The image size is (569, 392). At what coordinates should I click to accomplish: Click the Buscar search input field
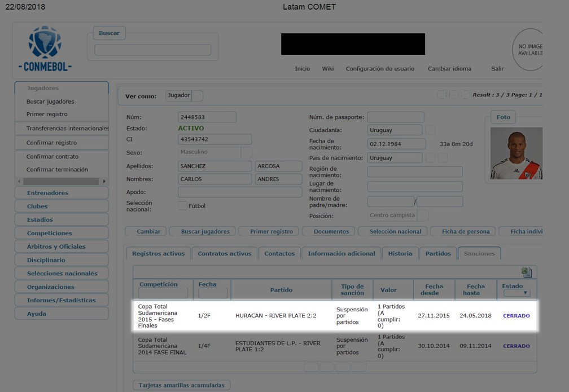(152, 50)
